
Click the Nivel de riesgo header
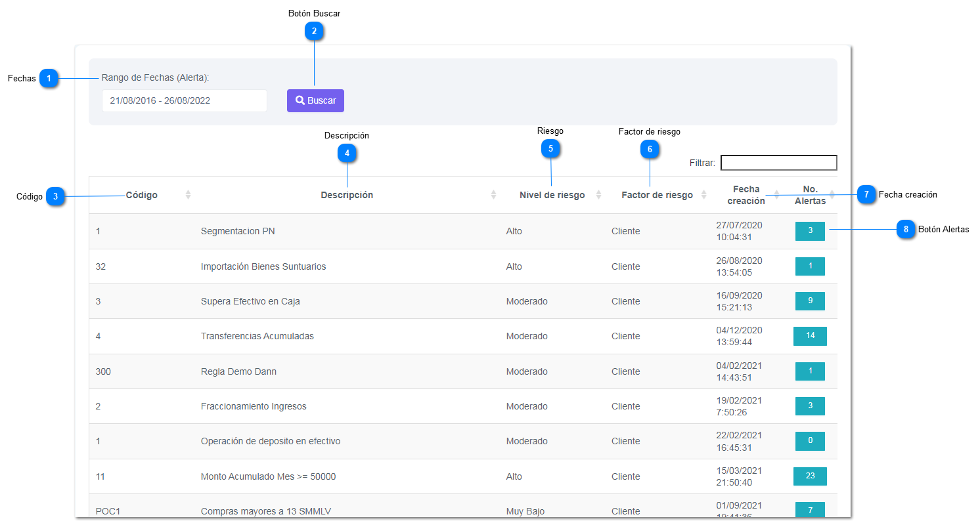(x=552, y=195)
